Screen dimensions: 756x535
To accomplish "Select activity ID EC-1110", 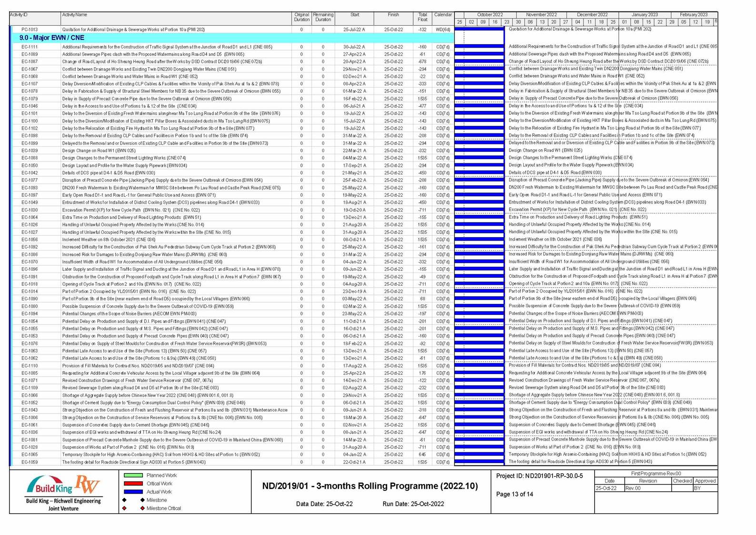I will pyautogui.click(x=30, y=366).
